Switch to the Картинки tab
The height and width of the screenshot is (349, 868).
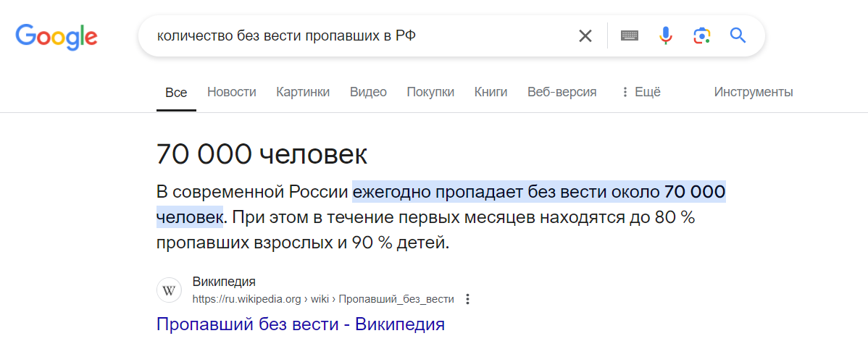pyautogui.click(x=303, y=92)
